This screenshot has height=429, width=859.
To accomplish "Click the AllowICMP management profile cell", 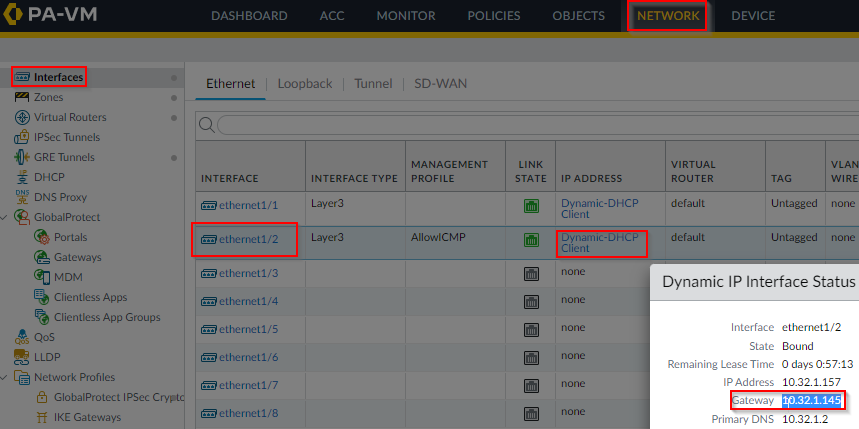I will point(438,238).
